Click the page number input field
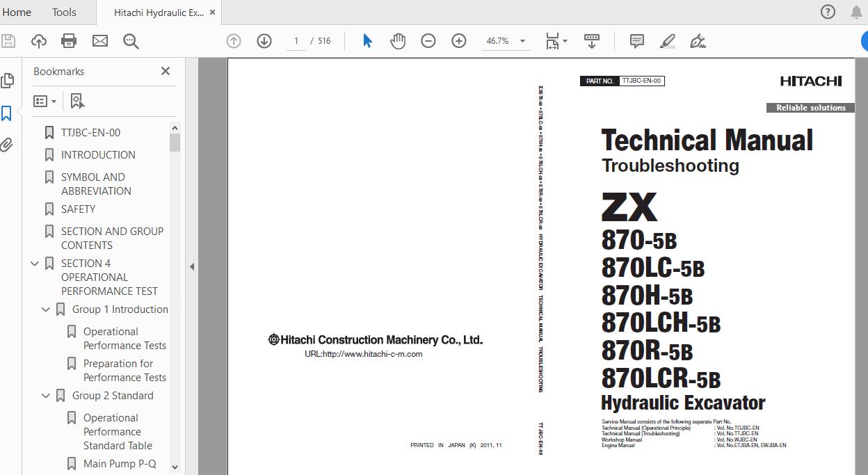868x475 pixels. (296, 41)
